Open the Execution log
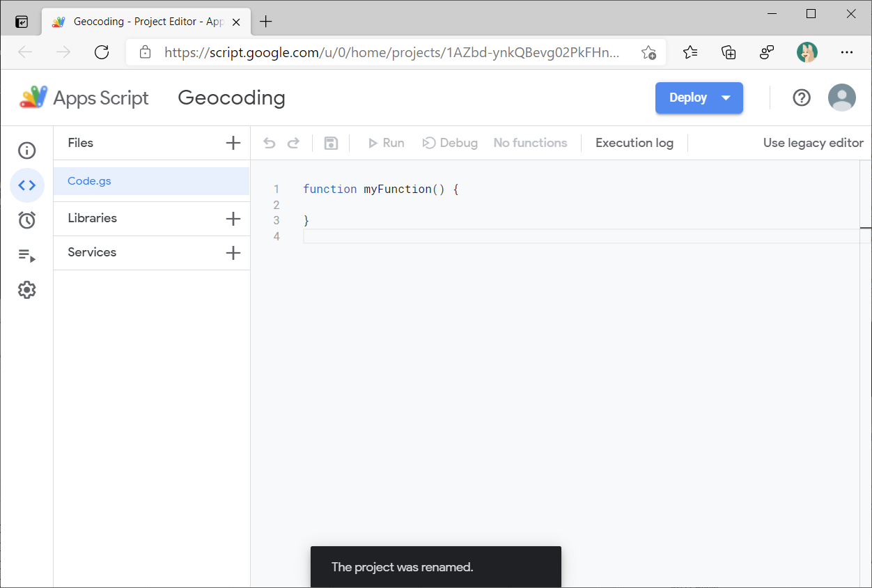Viewport: 872px width, 588px height. [634, 143]
